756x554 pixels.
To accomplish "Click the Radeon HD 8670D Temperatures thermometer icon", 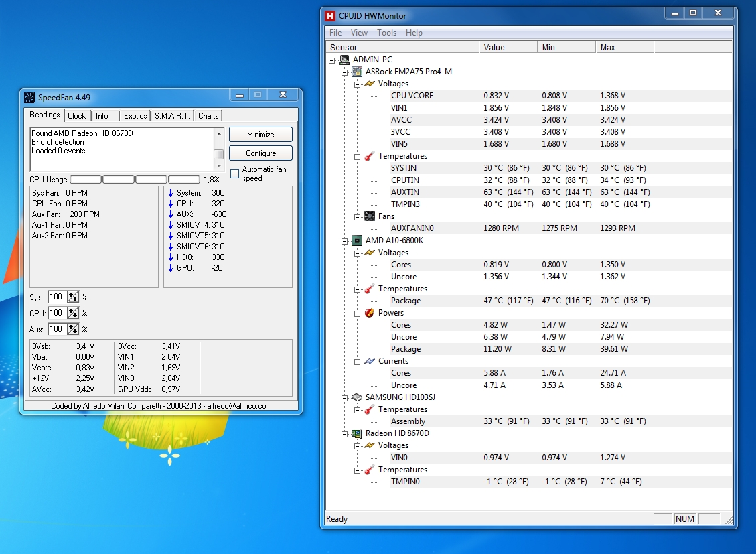I will 370,469.
